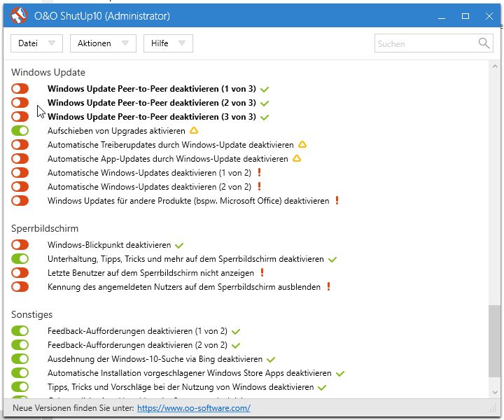
Task: Select 'Letzte Benutzer auf dem Sperrbildschirm nicht anzeigen'
Action: [150, 273]
